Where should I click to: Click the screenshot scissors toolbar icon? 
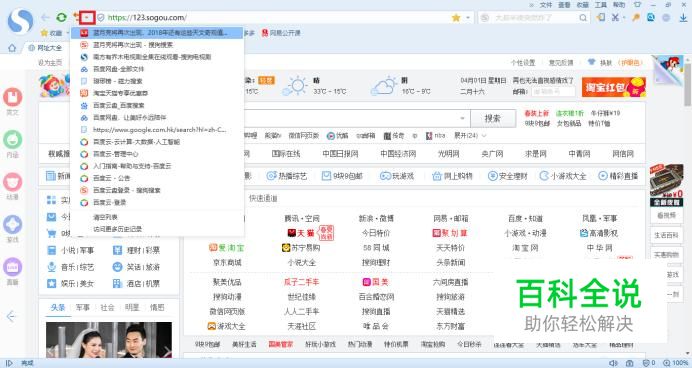[615, 18]
